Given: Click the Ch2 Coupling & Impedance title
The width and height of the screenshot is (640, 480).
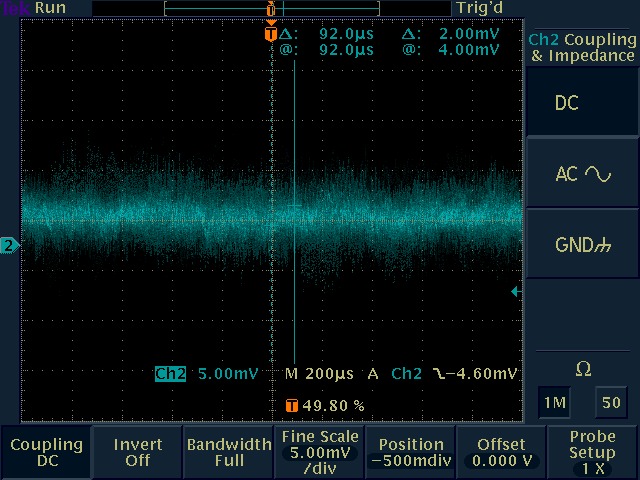Looking at the screenshot, I should pyautogui.click(x=582, y=47).
